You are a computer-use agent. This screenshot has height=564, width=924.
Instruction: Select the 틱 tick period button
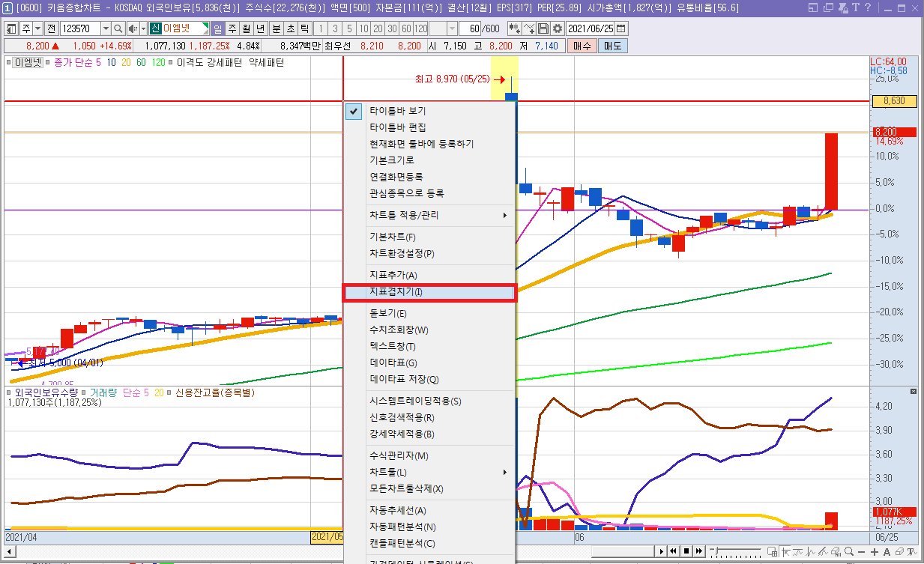click(304, 28)
